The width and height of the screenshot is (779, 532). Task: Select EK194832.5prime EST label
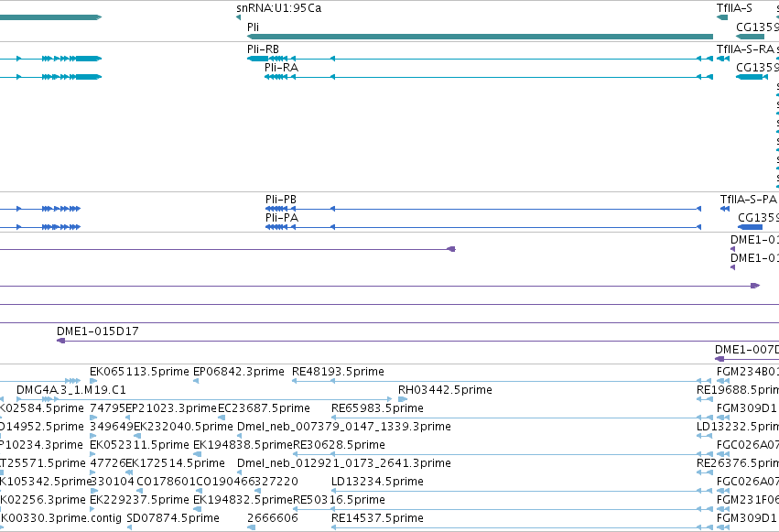[x=243, y=500]
